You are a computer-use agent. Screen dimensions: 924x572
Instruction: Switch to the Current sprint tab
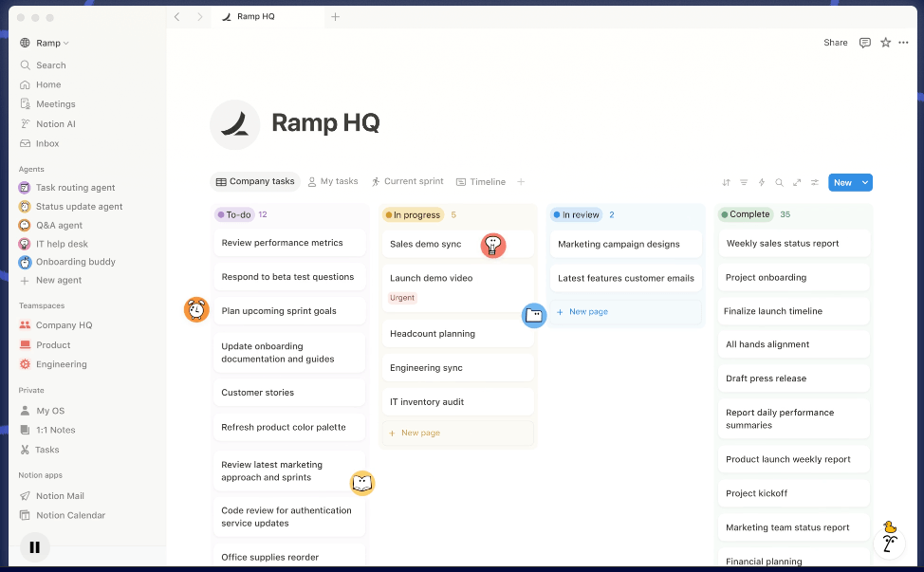[x=407, y=181]
